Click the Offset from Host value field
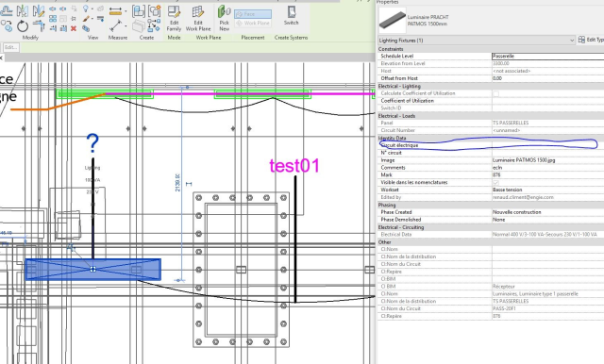604x364 pixels. (547, 78)
